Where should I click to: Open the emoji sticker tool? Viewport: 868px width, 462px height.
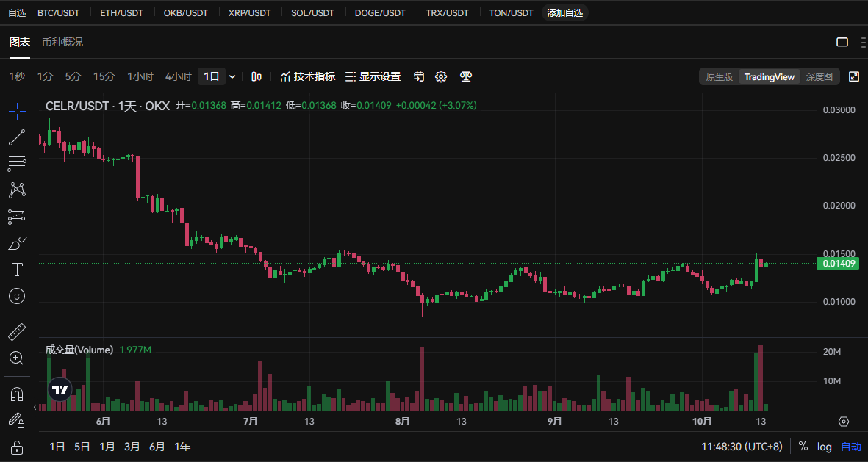click(17, 296)
